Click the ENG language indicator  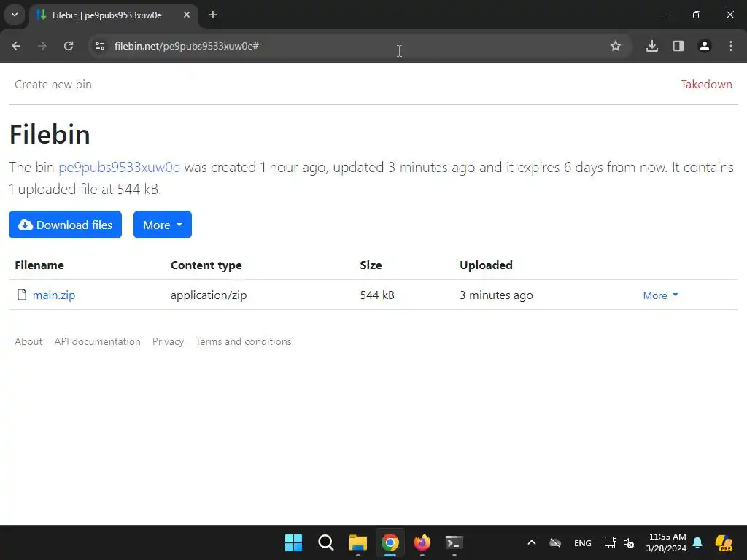583,542
